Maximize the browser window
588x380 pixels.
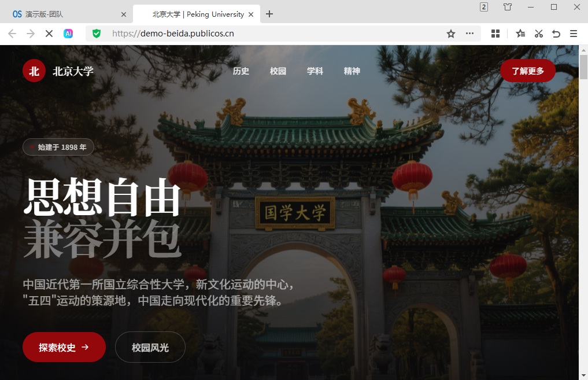(x=554, y=7)
